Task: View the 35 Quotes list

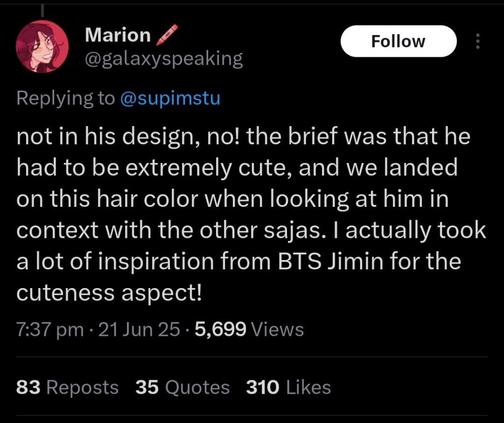Action: click(x=182, y=387)
